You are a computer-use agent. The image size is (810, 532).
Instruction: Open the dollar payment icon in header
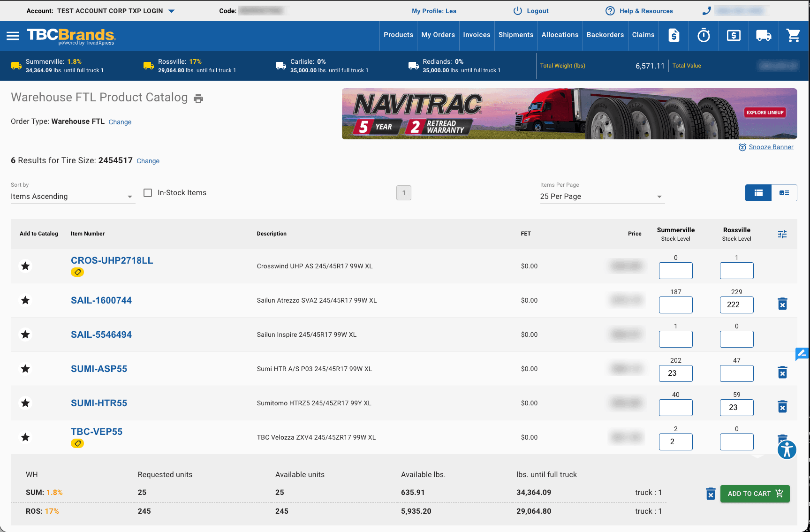(x=734, y=35)
